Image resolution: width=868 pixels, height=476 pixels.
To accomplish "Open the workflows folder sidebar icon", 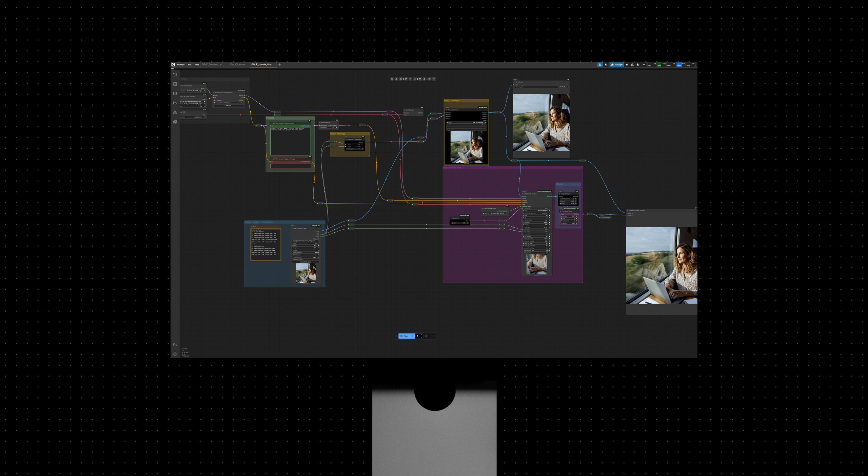I will [x=175, y=103].
